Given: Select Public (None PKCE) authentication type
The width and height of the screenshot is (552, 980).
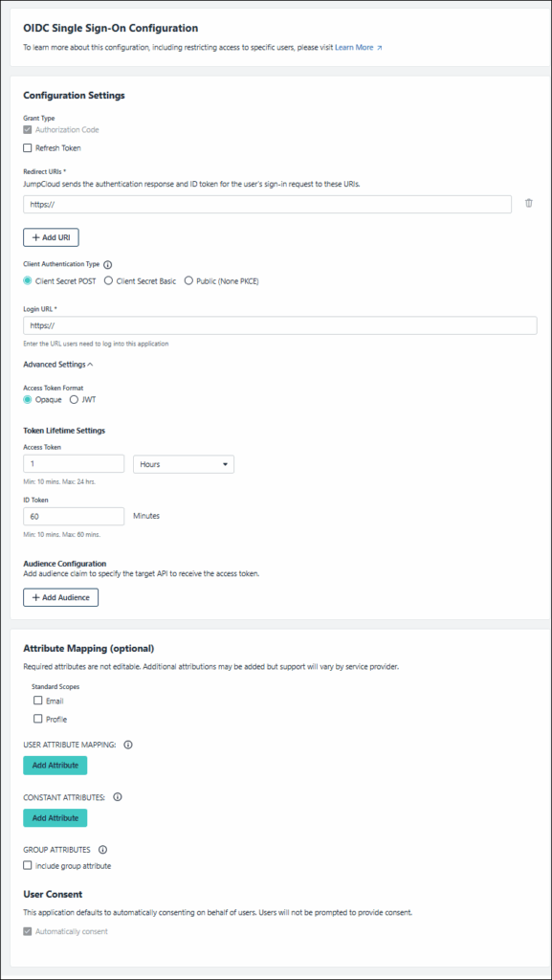Looking at the screenshot, I should click(x=188, y=279).
